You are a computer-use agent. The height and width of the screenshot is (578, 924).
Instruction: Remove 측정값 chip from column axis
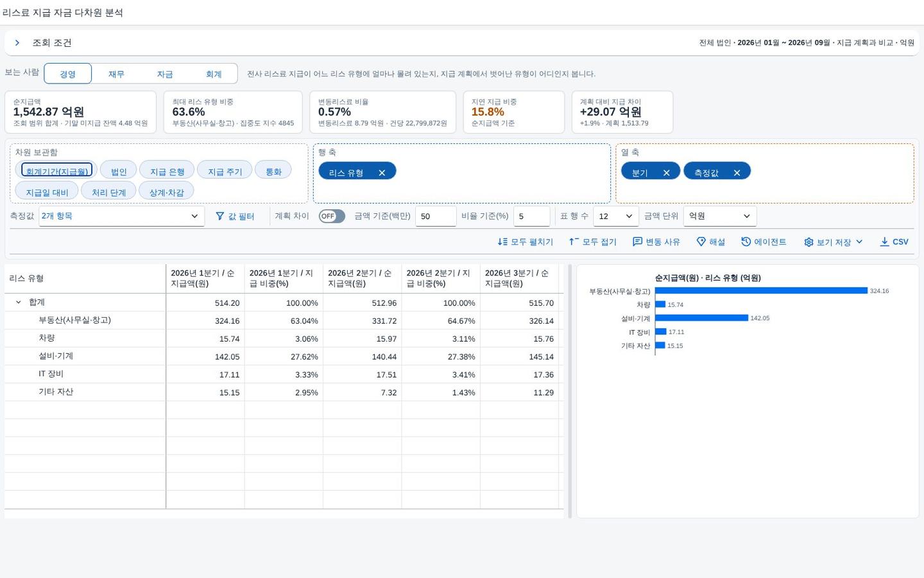(737, 173)
